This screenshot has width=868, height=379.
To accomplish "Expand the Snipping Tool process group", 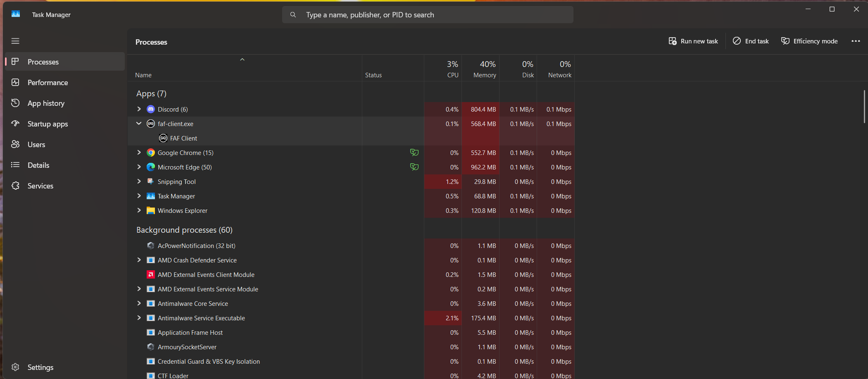I will [x=139, y=181].
